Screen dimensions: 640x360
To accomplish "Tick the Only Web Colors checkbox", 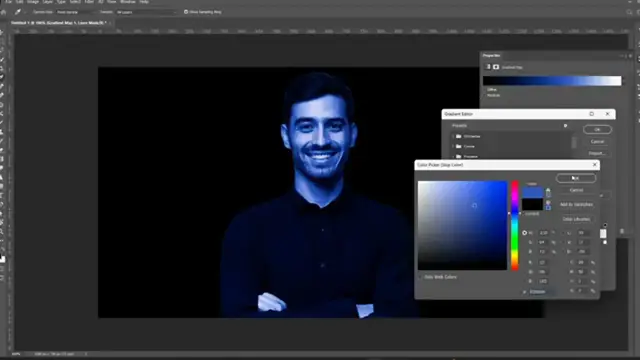I will 421,277.
